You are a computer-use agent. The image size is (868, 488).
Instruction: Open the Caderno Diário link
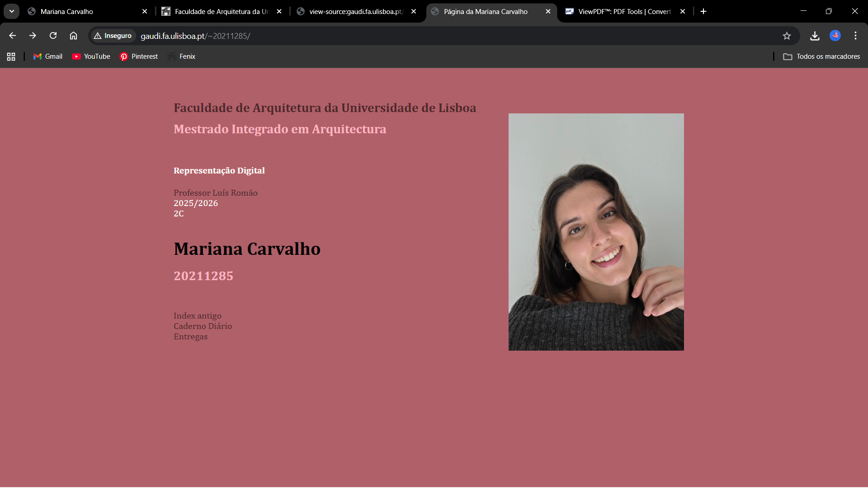(x=203, y=326)
